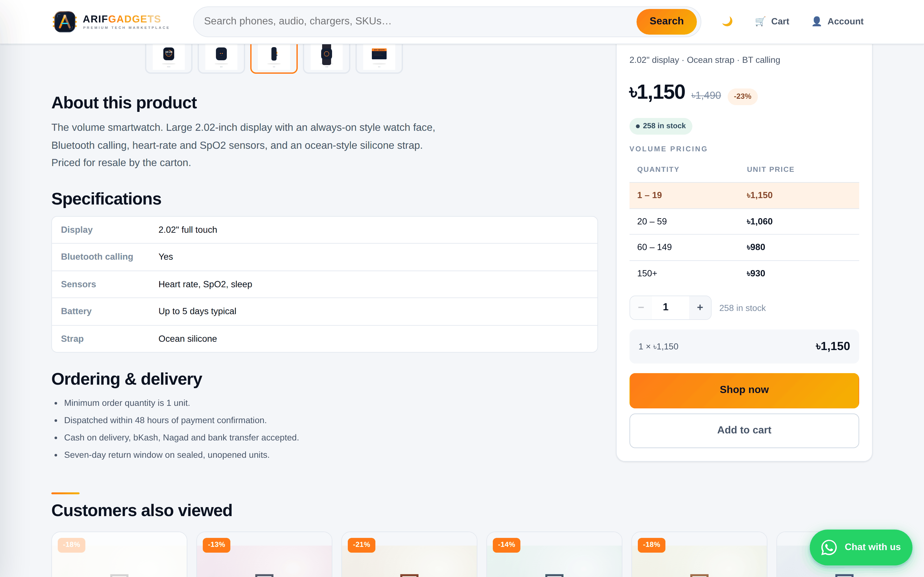Focus the product search field
The height and width of the screenshot is (577, 924).
[416, 21]
